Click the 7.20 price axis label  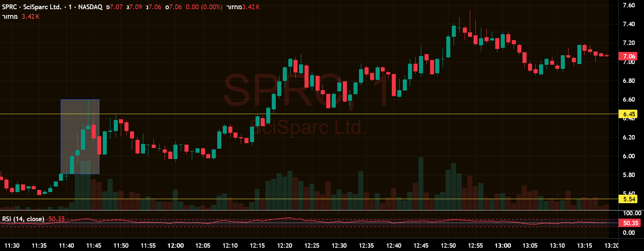[629, 43]
